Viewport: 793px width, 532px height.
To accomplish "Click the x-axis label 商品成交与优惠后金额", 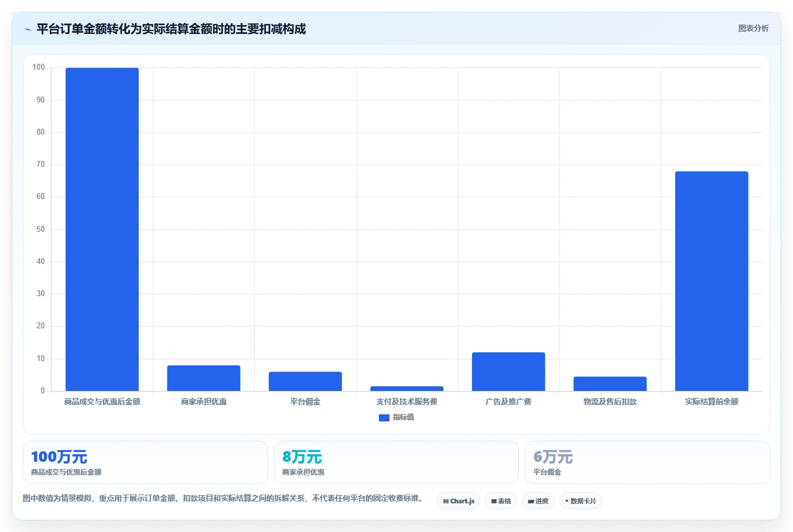I will pos(102,401).
